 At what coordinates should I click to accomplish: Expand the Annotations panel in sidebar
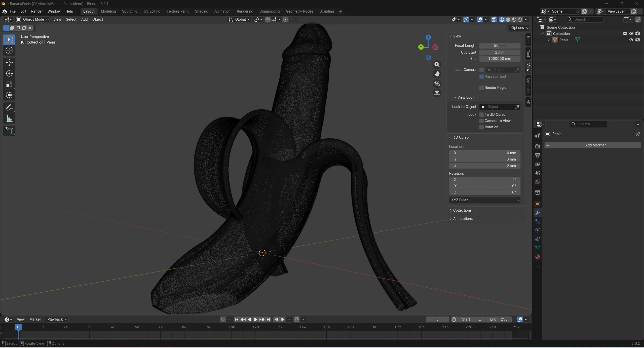click(x=463, y=219)
